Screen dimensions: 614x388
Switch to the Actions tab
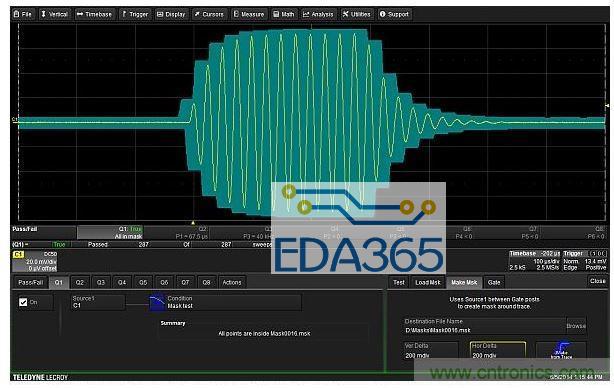point(232,282)
